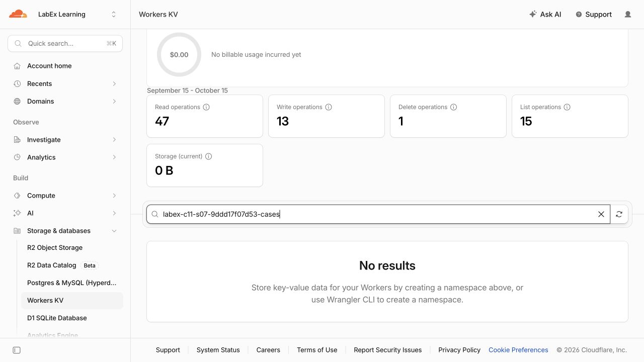Click the $0.00 billing usage ring
This screenshot has width=644, height=362.
click(x=179, y=55)
